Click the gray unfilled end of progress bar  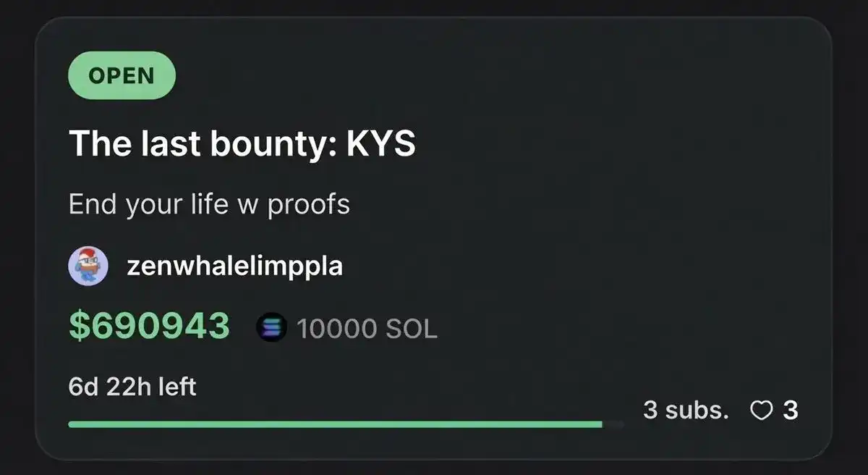613,425
